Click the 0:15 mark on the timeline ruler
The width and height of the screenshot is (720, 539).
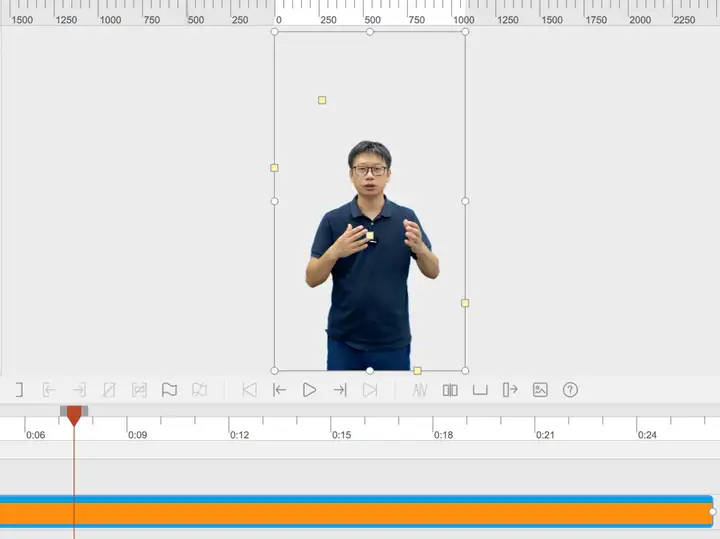point(341,435)
